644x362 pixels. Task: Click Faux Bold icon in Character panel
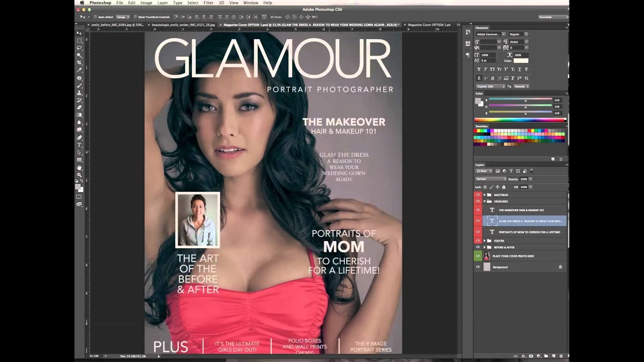479,69
